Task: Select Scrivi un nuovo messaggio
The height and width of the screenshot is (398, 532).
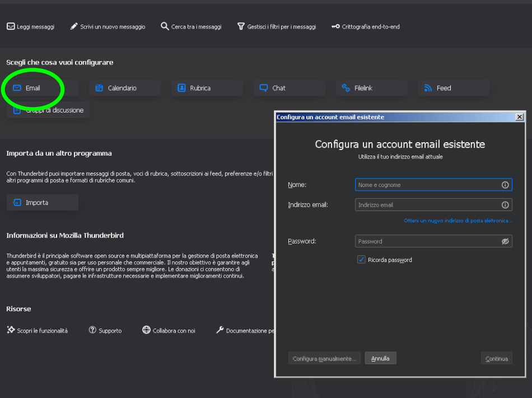Action: (108, 26)
